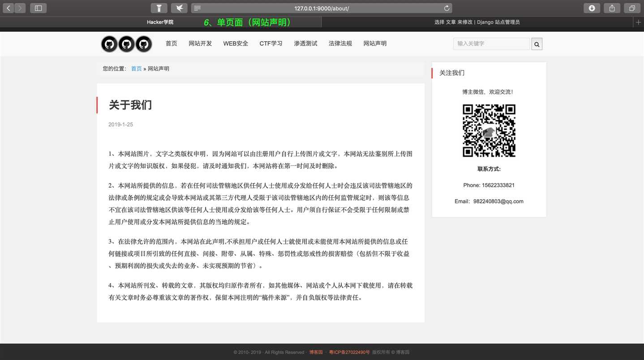The width and height of the screenshot is (644, 360).
Task: Click the flashlight extension icon in the toolbar
Action: (x=159, y=8)
